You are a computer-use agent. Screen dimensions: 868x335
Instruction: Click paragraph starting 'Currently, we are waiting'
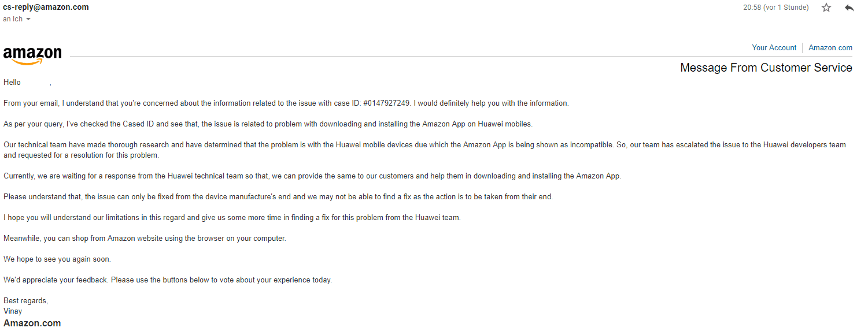(312, 176)
